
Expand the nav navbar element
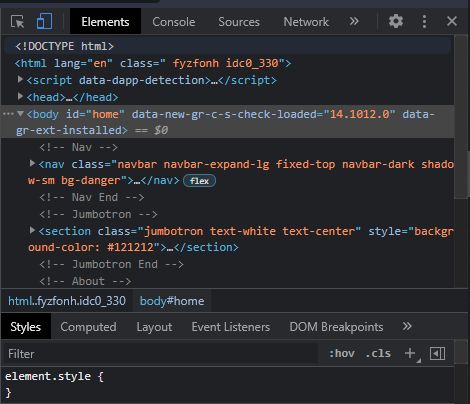32,163
